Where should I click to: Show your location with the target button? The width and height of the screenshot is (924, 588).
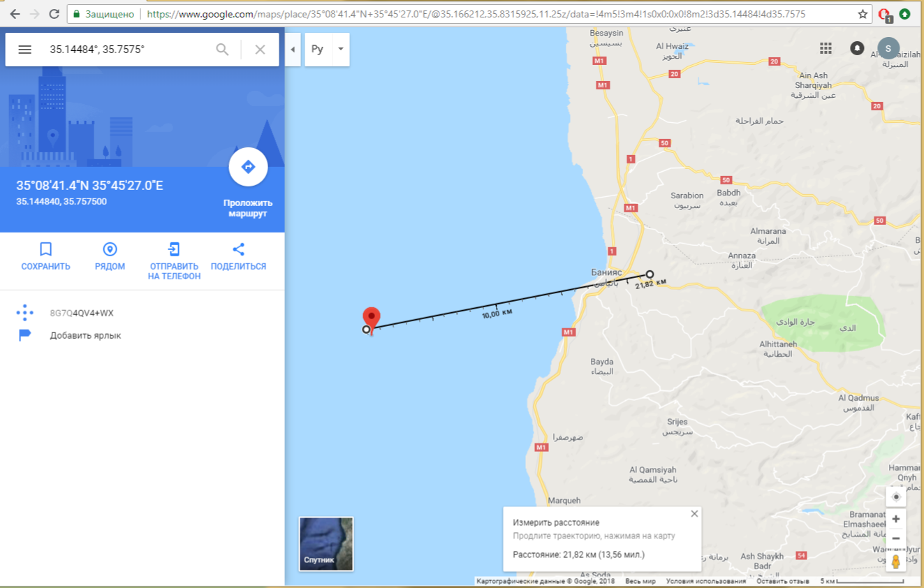point(896,497)
